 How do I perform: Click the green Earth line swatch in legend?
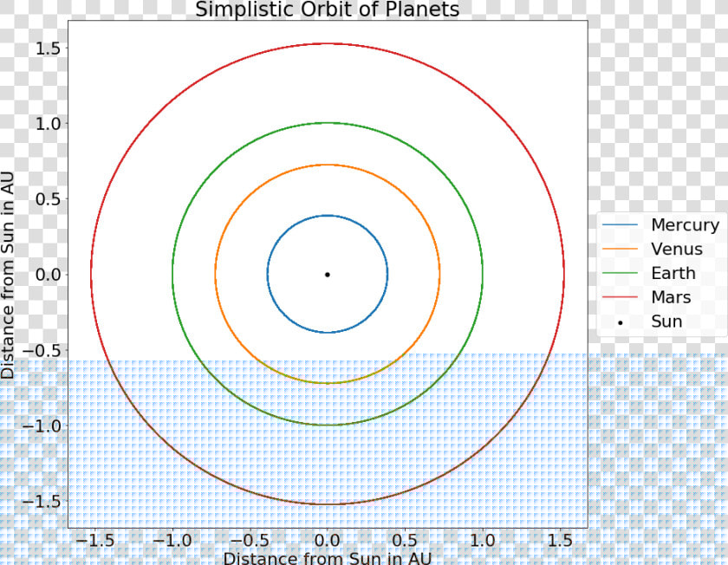pos(620,273)
